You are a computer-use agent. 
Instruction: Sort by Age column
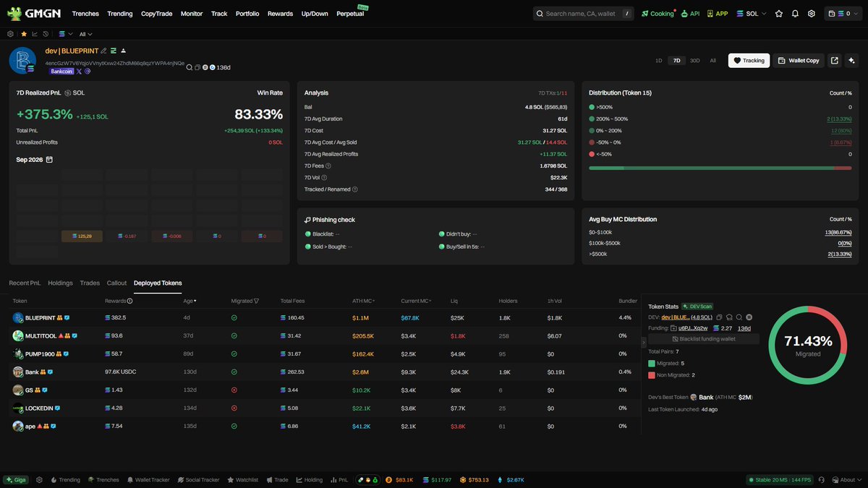point(190,301)
